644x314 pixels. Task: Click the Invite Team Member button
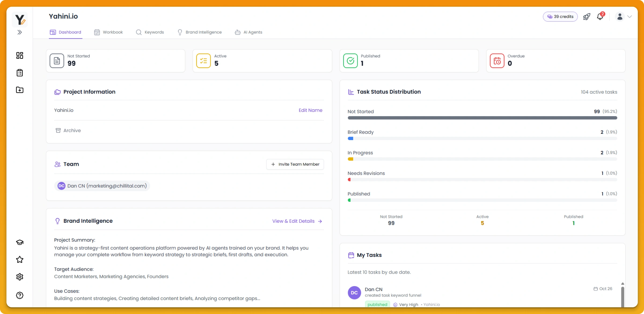coord(295,164)
